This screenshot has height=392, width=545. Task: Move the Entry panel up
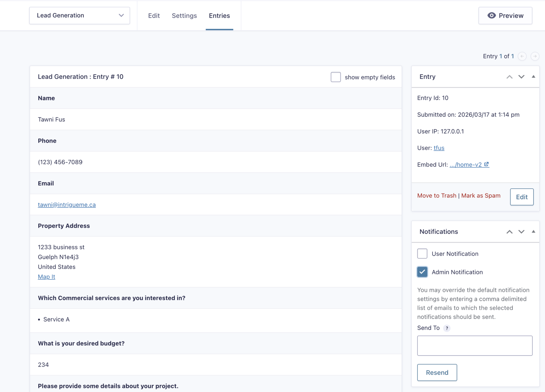(509, 77)
